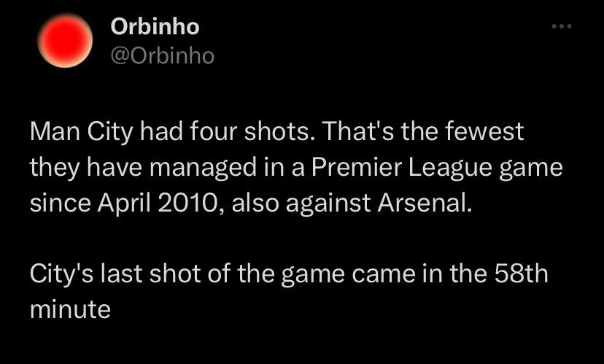Open the three-dot more options menu
Viewport: 604px width, 364px height.
tap(561, 27)
